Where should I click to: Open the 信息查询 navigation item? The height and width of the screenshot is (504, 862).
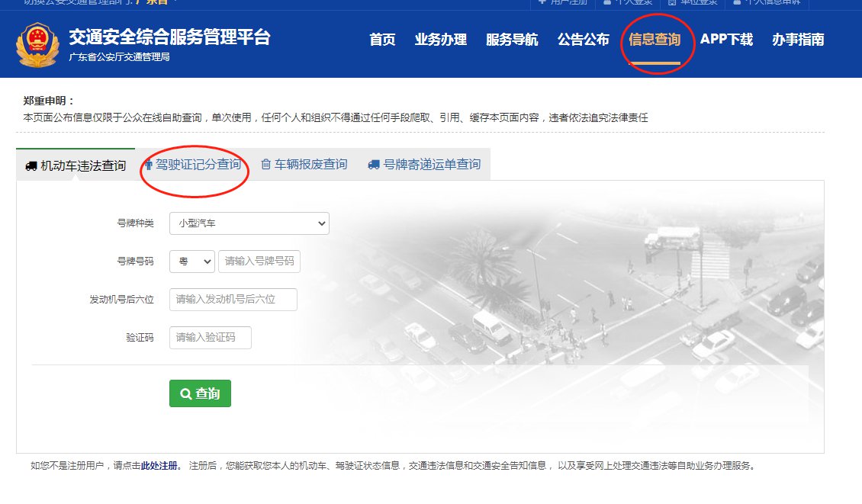coord(654,40)
